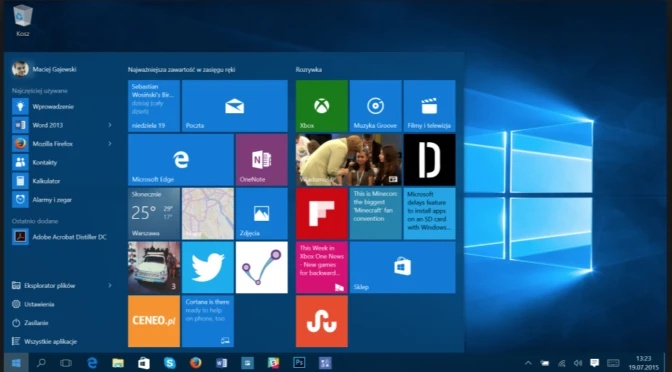
Task: Open File Explorer from taskbar
Action: tap(118, 363)
